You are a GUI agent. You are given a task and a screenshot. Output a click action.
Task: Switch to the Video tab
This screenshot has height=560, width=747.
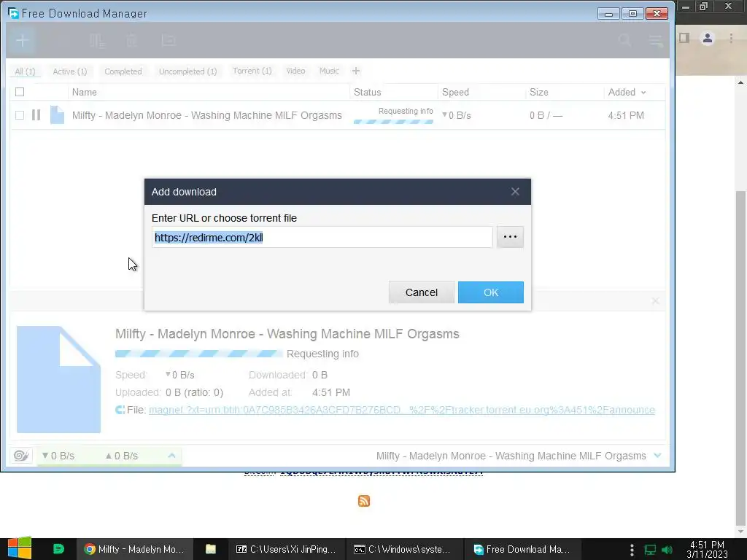295,71
